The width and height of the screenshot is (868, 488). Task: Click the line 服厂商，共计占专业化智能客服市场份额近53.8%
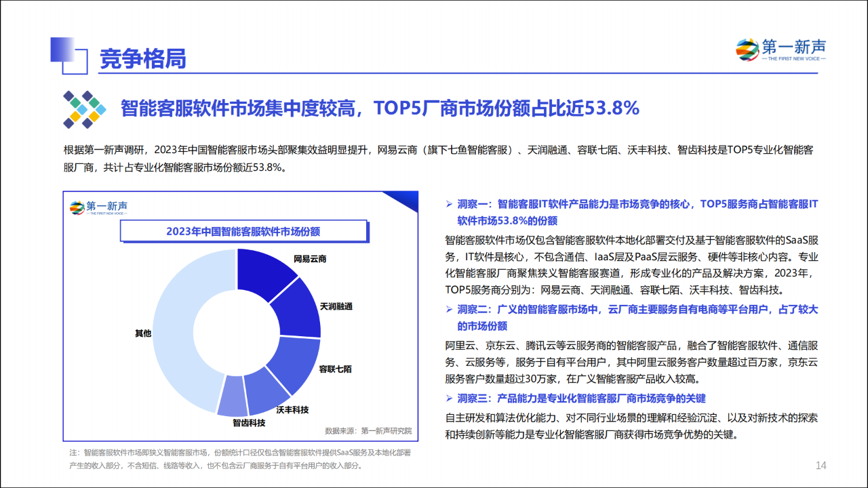coord(175,167)
